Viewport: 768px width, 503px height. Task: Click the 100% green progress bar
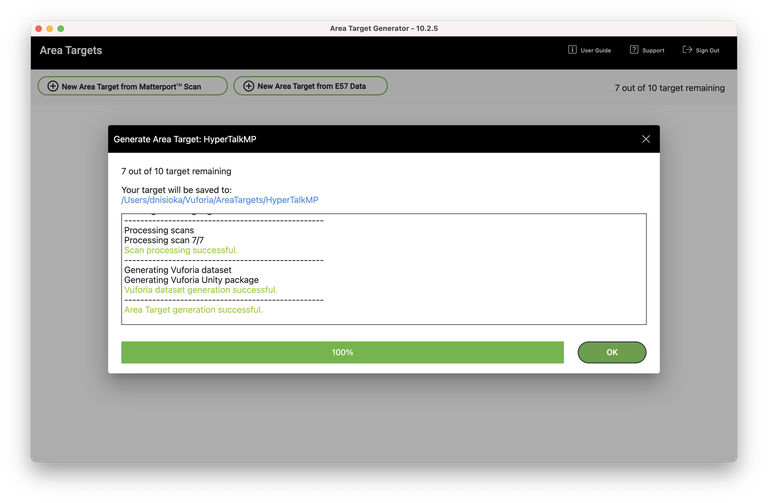(342, 352)
